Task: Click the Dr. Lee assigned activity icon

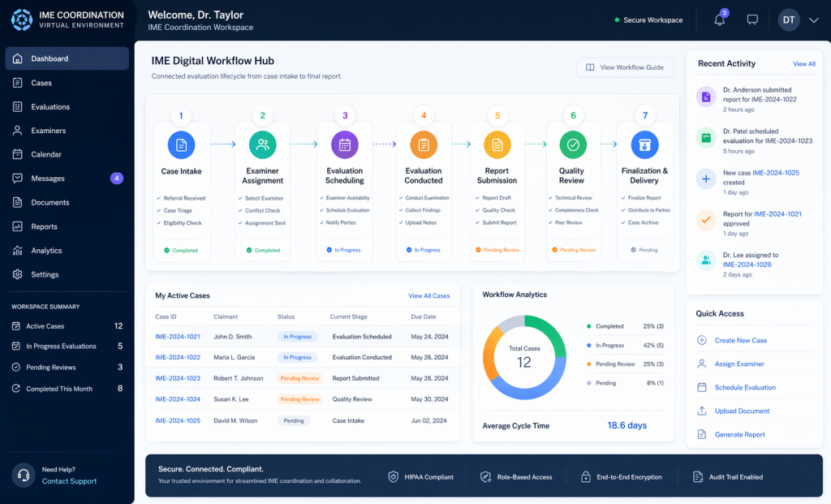Action: click(706, 261)
